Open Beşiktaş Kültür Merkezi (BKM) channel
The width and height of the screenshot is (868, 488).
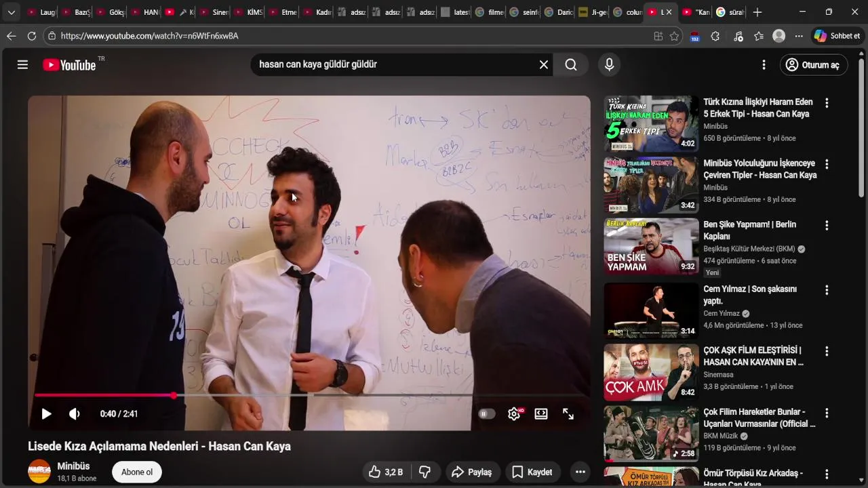point(749,249)
